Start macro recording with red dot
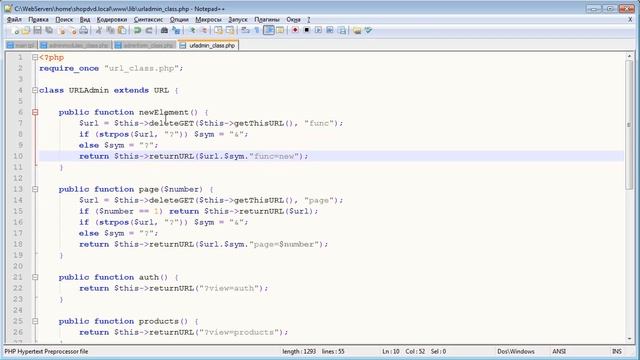The image size is (640, 360). click(x=295, y=30)
